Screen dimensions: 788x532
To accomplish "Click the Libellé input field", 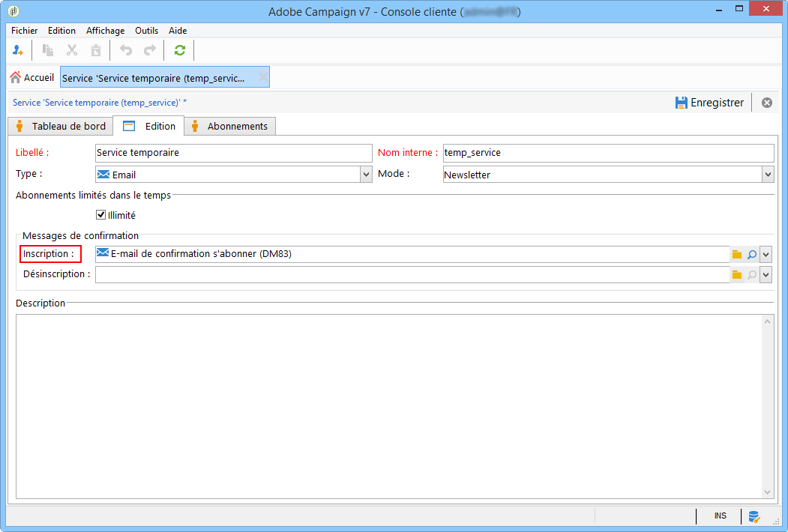I will tap(233, 153).
